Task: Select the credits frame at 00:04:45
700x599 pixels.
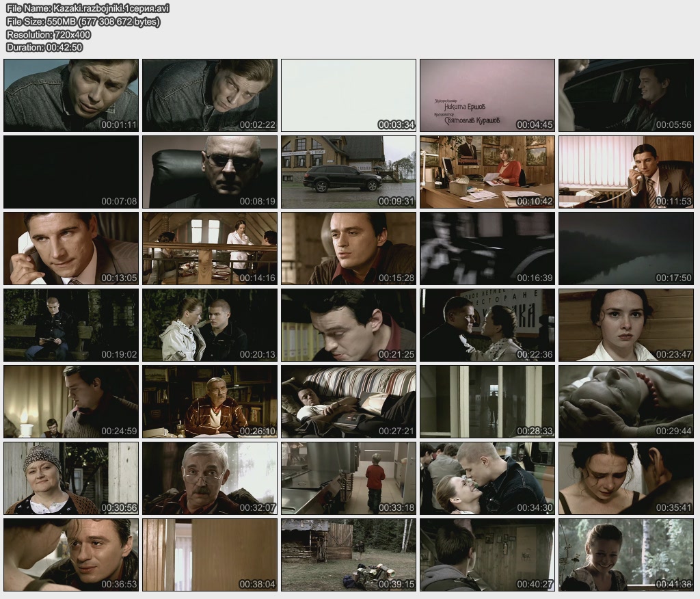Action: pos(487,95)
